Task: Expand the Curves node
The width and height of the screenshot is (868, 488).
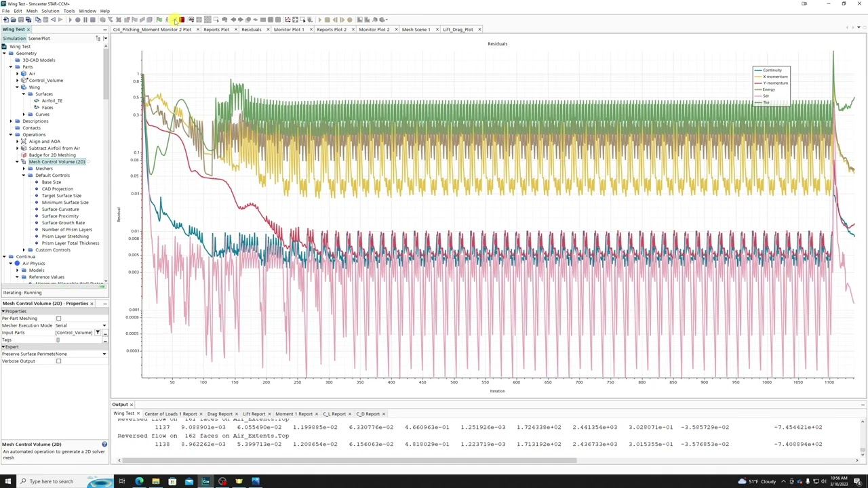Action: tap(23, 115)
